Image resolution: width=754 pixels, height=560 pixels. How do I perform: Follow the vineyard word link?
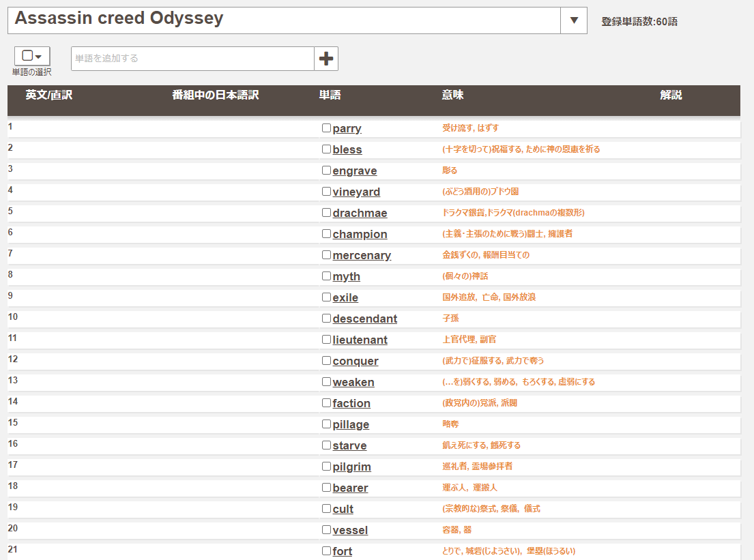(356, 192)
